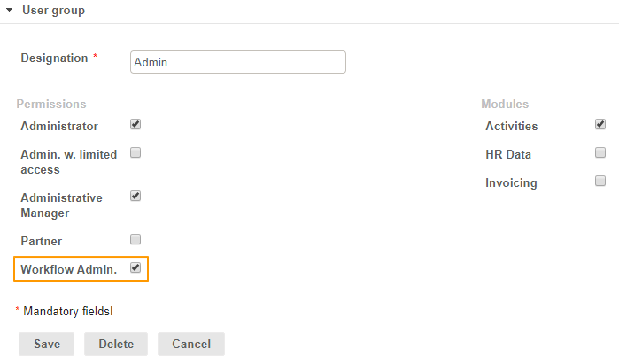Hit the Cancel button
Image resolution: width=619 pixels, height=364 pixels.
click(191, 344)
